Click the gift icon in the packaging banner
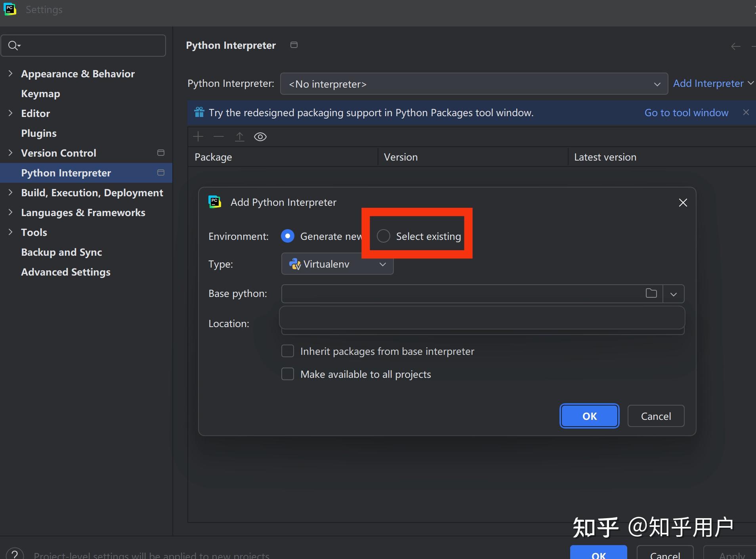The image size is (756, 559). pos(199,113)
